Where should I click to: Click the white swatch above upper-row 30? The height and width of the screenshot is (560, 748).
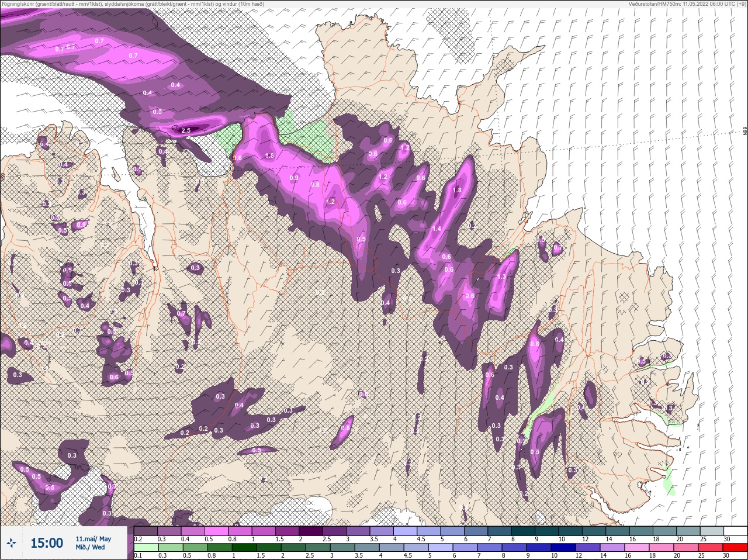pos(735,531)
